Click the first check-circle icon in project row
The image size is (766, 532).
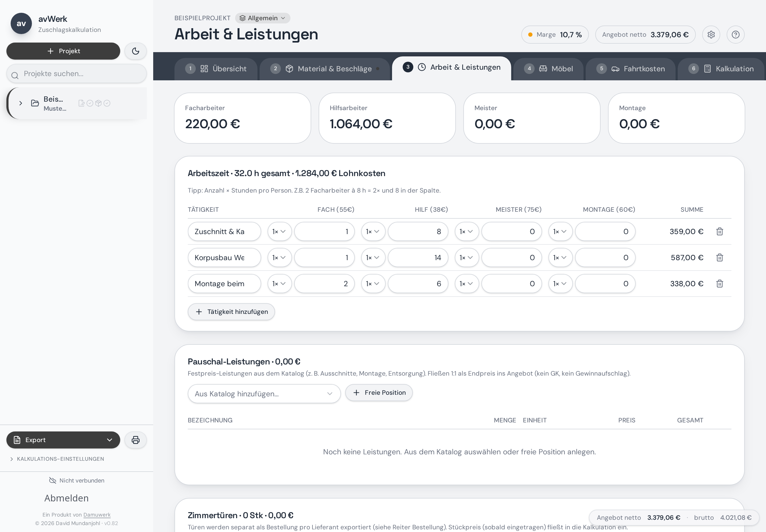coord(90,103)
